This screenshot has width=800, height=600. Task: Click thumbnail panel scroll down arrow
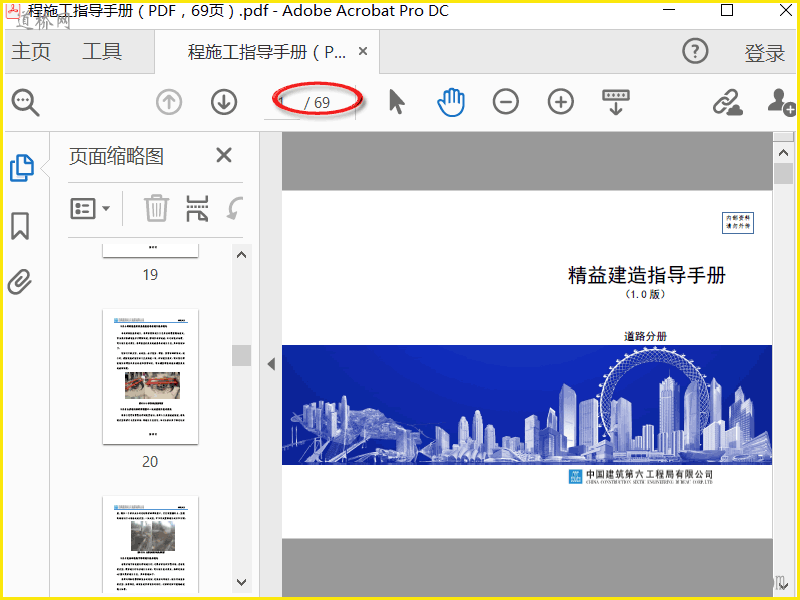pyautogui.click(x=242, y=582)
